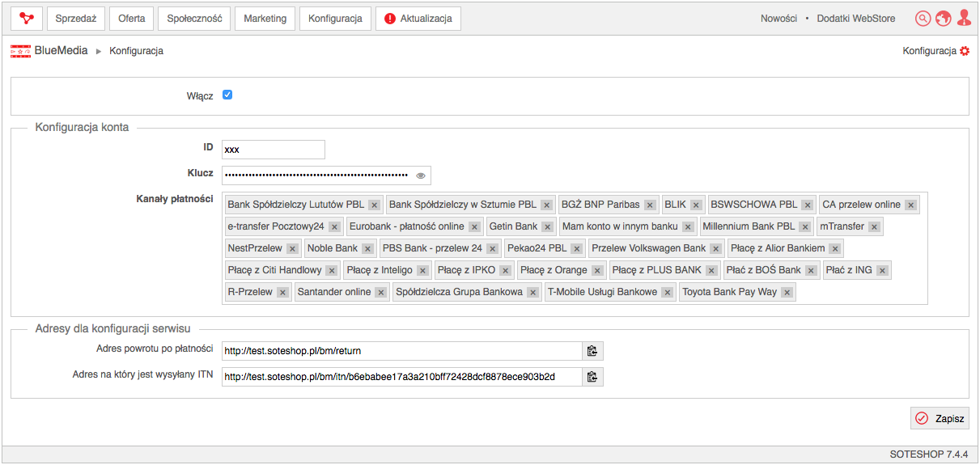
Task: Remove Płacę z PLUS BANK tag
Action: click(711, 271)
